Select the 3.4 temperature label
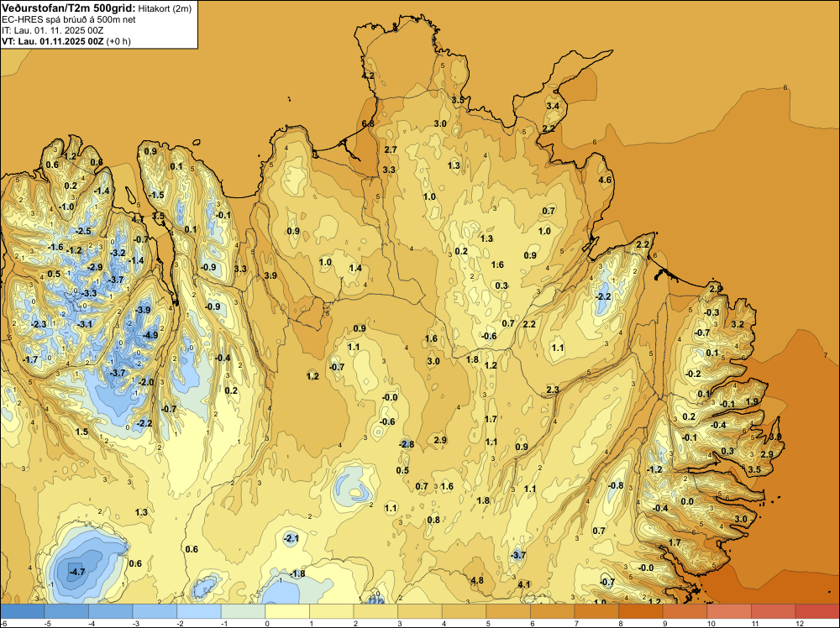Image resolution: width=840 pixels, height=628 pixels. click(553, 106)
